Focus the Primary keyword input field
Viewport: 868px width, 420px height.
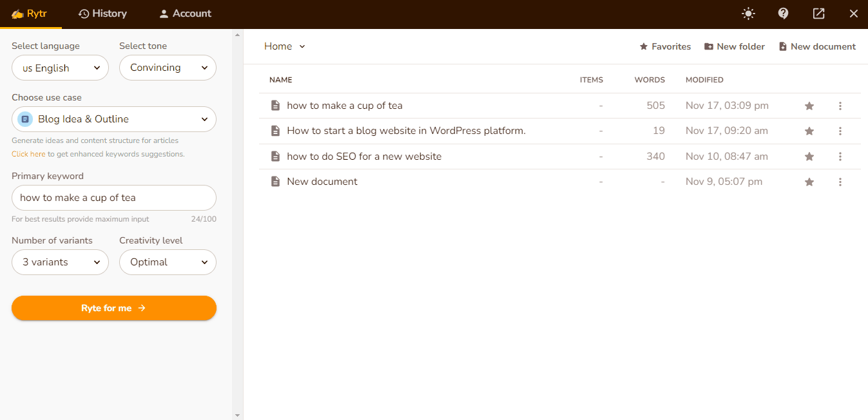coord(114,198)
